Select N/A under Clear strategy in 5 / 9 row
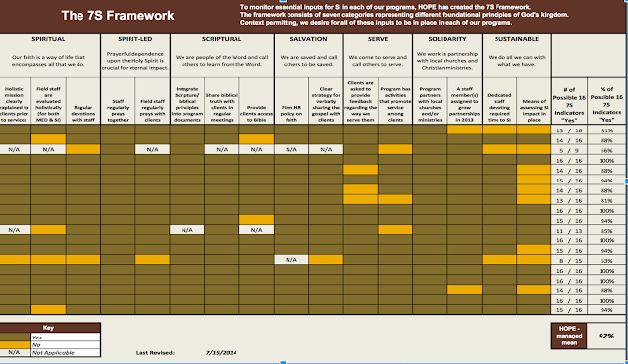 point(326,149)
